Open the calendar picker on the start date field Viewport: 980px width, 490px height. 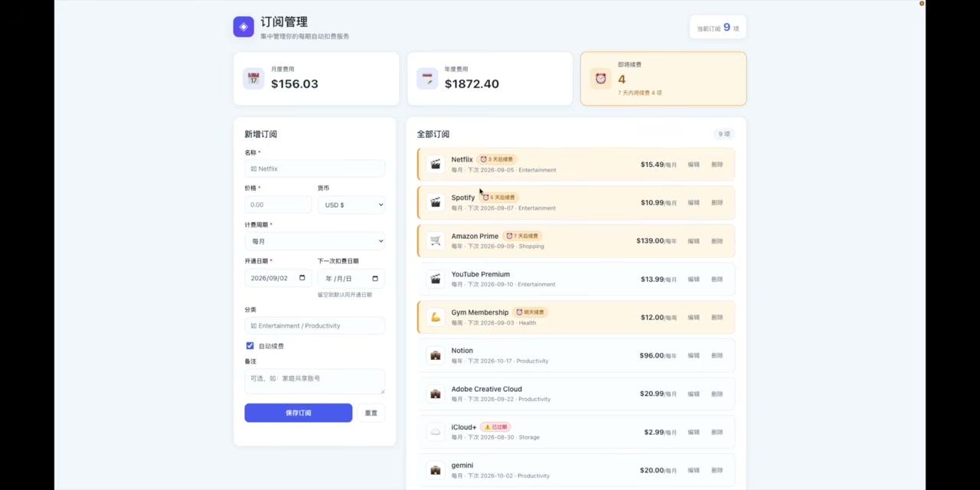(x=302, y=278)
